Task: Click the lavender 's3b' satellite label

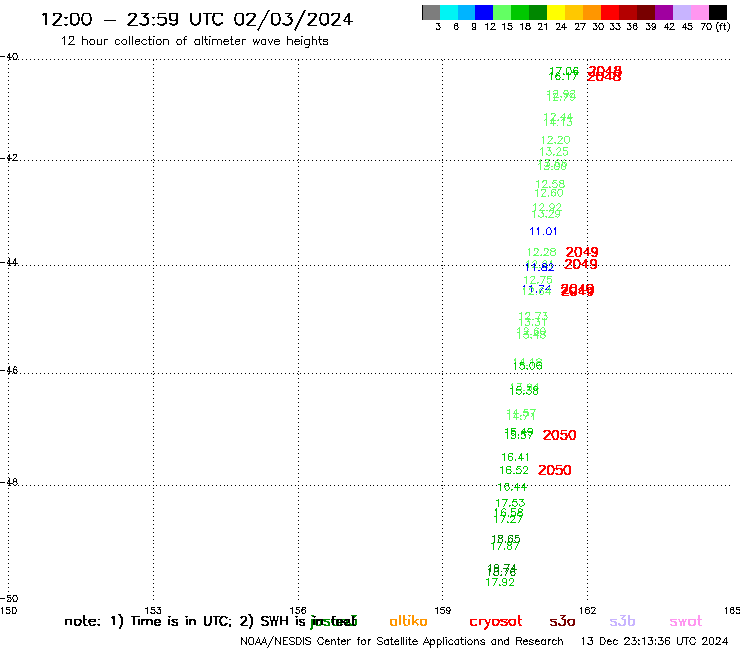Action: 622,621
